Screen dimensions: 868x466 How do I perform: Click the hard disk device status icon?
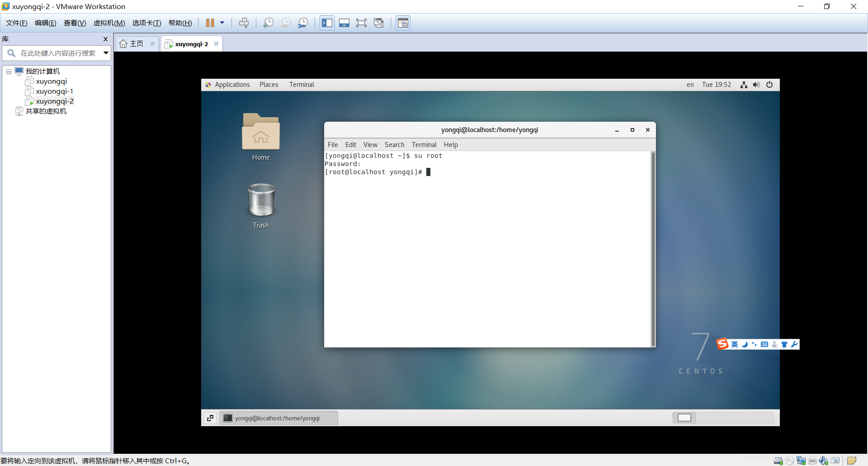coord(778,461)
